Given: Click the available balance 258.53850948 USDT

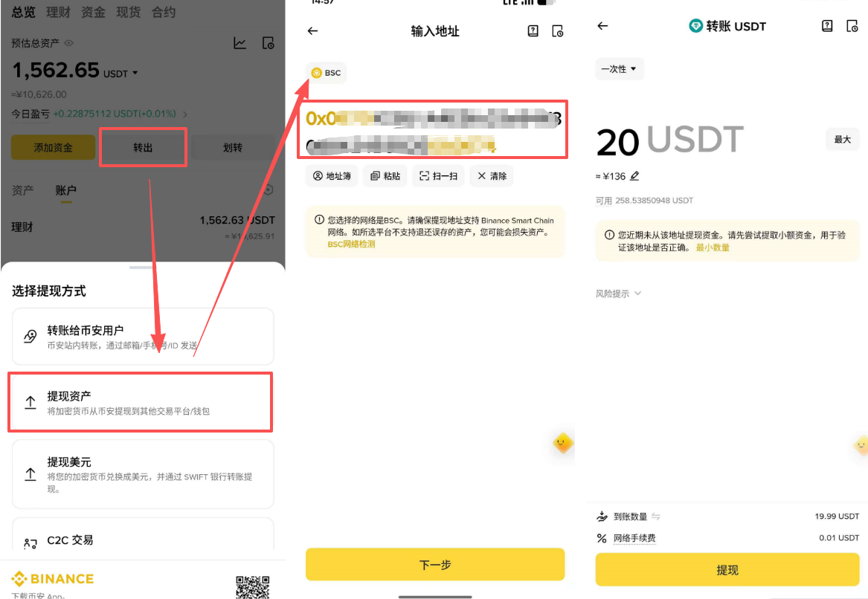Looking at the screenshot, I should click(655, 200).
